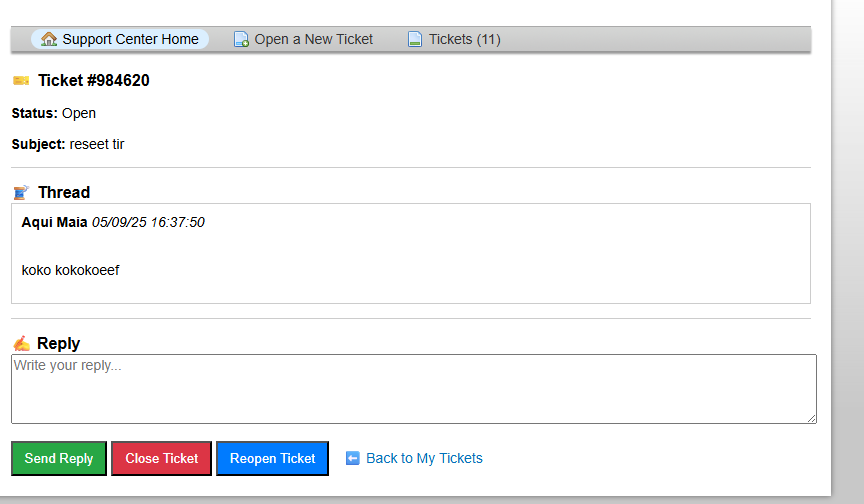Click the Thread heading icon
The width and height of the screenshot is (864, 504).
21,192
